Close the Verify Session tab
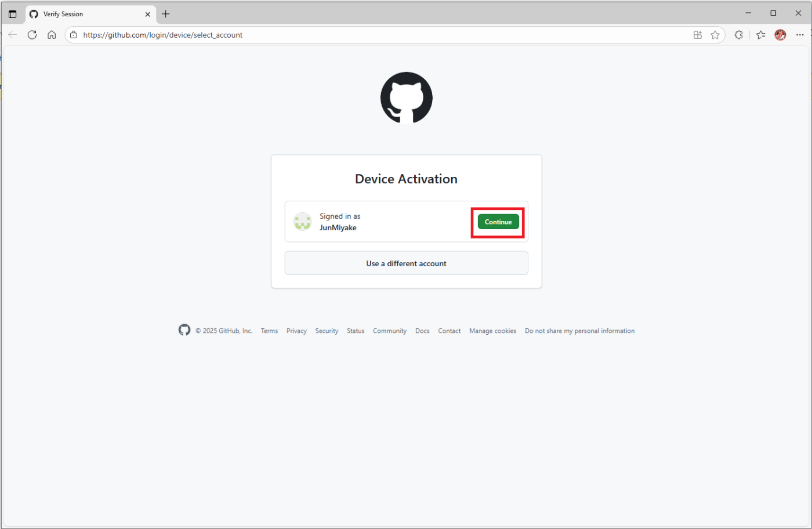Viewport: 812px width, 529px height. (x=147, y=14)
